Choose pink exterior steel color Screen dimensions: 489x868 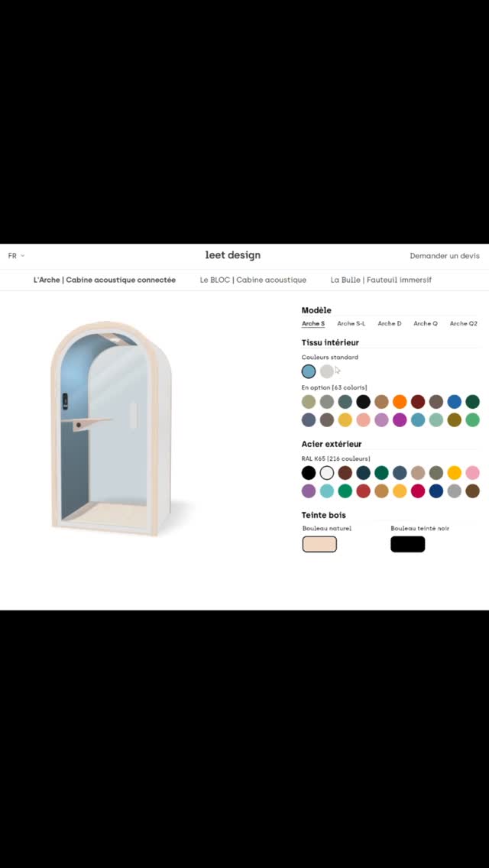point(472,473)
